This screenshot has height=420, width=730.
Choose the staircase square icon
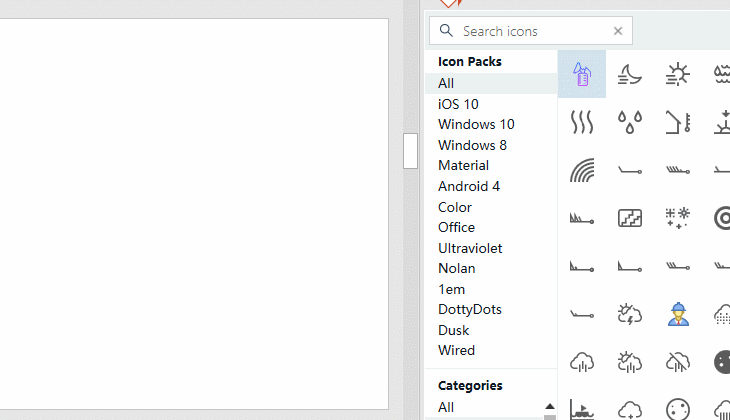pos(630,218)
